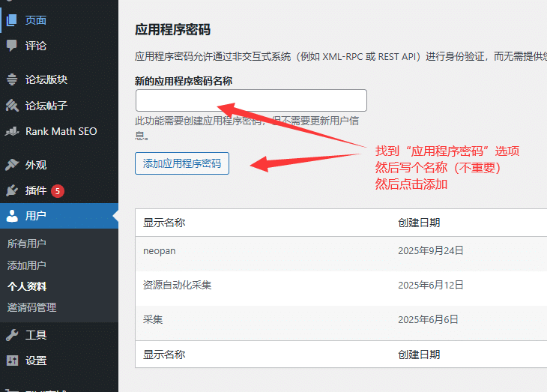This screenshot has width=547, height=392.
Task: Click the Comments speech bubble icon
Action: point(11,46)
